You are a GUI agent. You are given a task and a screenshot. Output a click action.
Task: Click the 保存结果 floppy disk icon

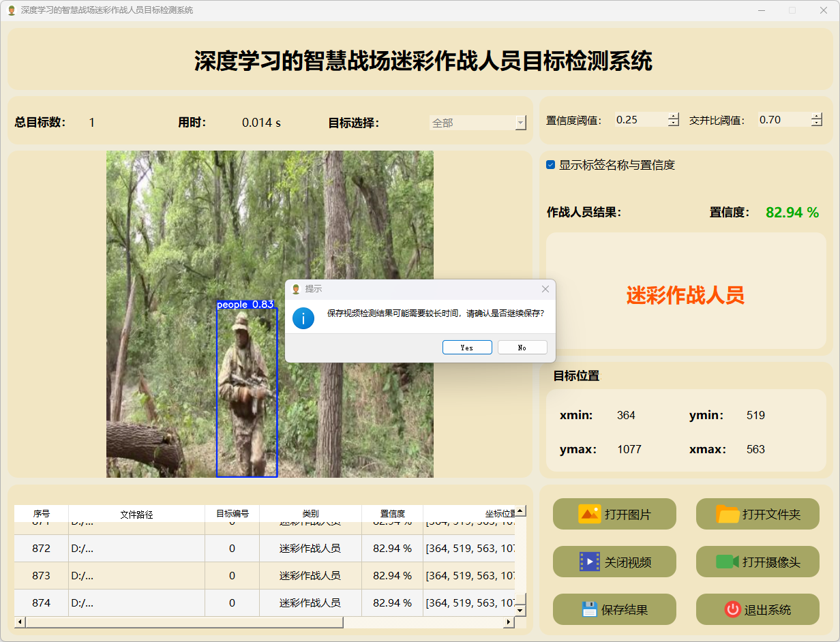coord(589,609)
